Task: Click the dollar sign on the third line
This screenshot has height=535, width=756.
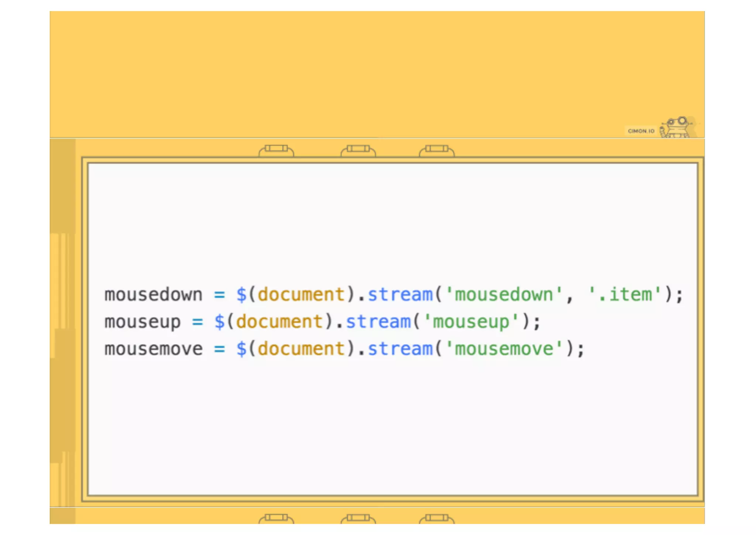Action: coord(241,349)
